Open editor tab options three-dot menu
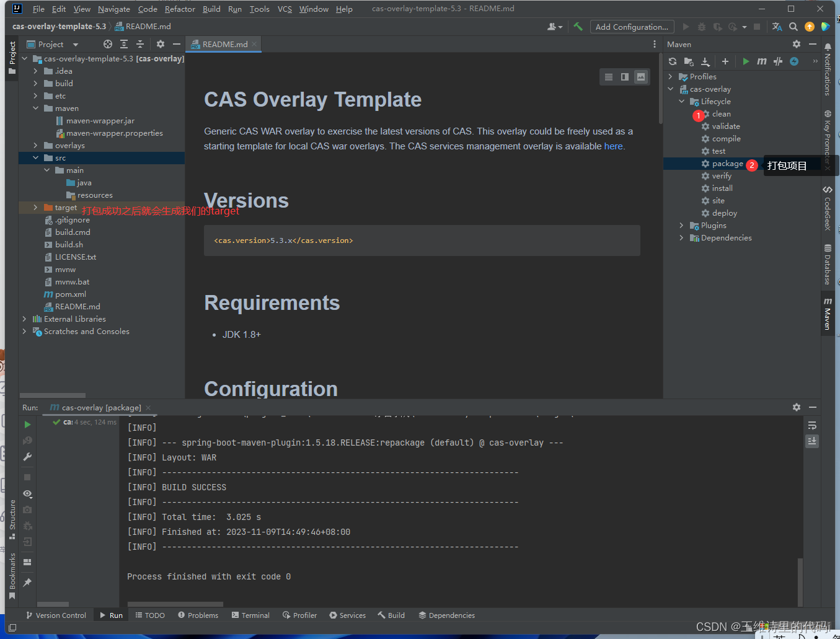 655,44
